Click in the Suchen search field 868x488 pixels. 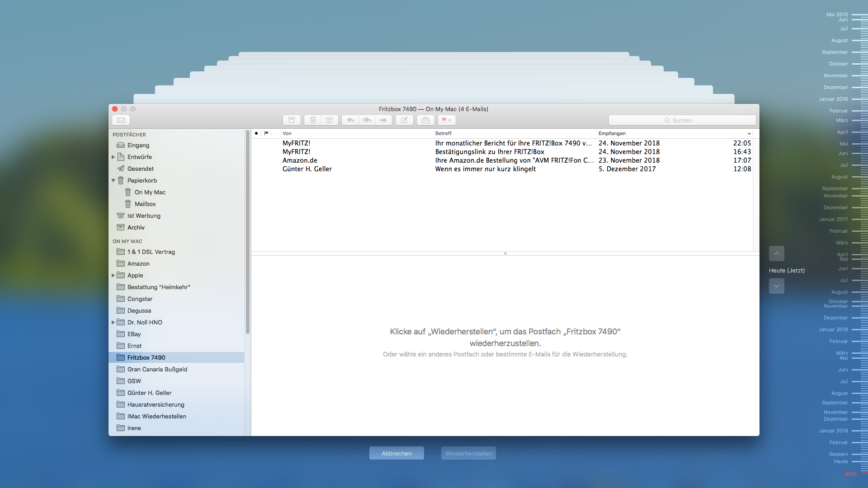tap(682, 120)
